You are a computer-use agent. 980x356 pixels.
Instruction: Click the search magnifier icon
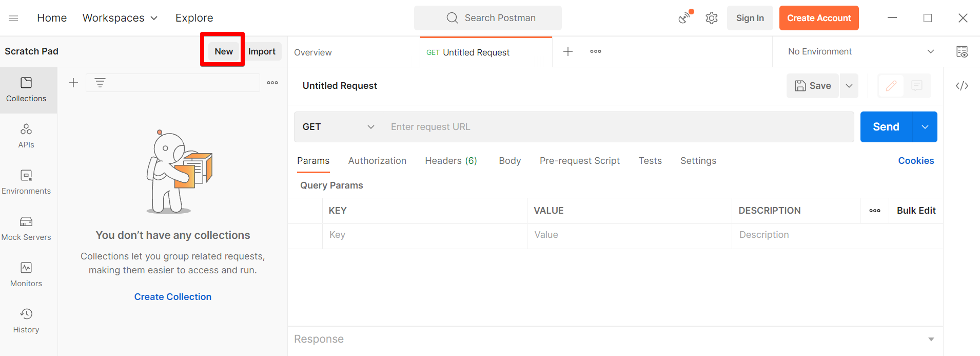click(x=452, y=18)
